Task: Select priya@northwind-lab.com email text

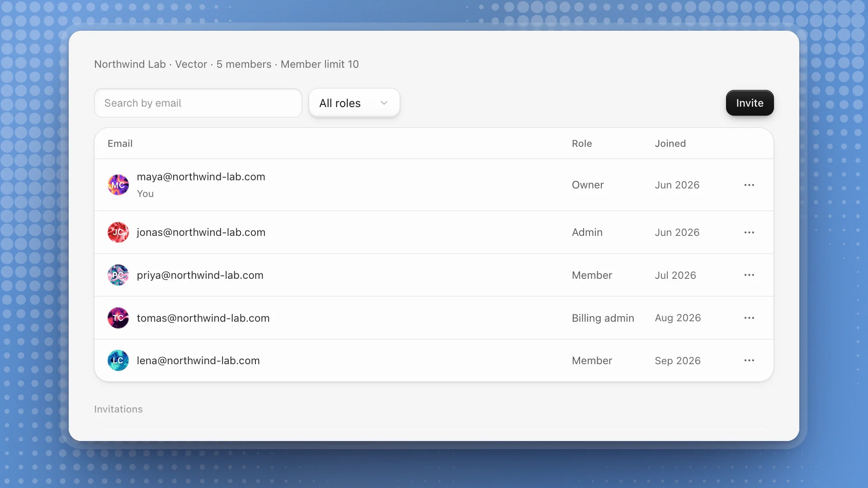Action: coord(200,275)
